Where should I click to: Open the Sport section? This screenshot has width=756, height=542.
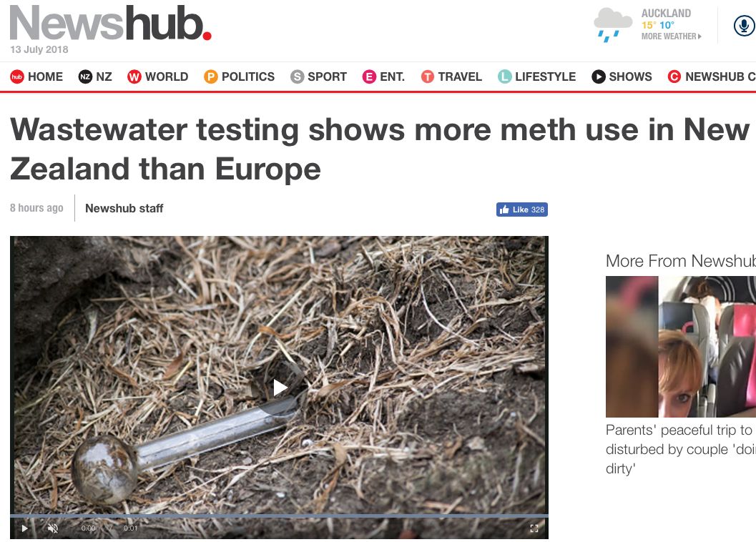point(319,77)
